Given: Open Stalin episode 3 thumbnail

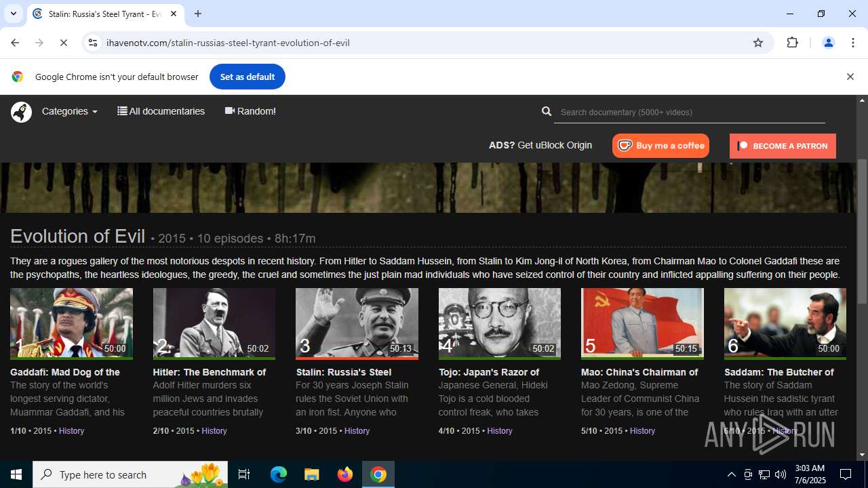Looking at the screenshot, I should click(x=357, y=323).
